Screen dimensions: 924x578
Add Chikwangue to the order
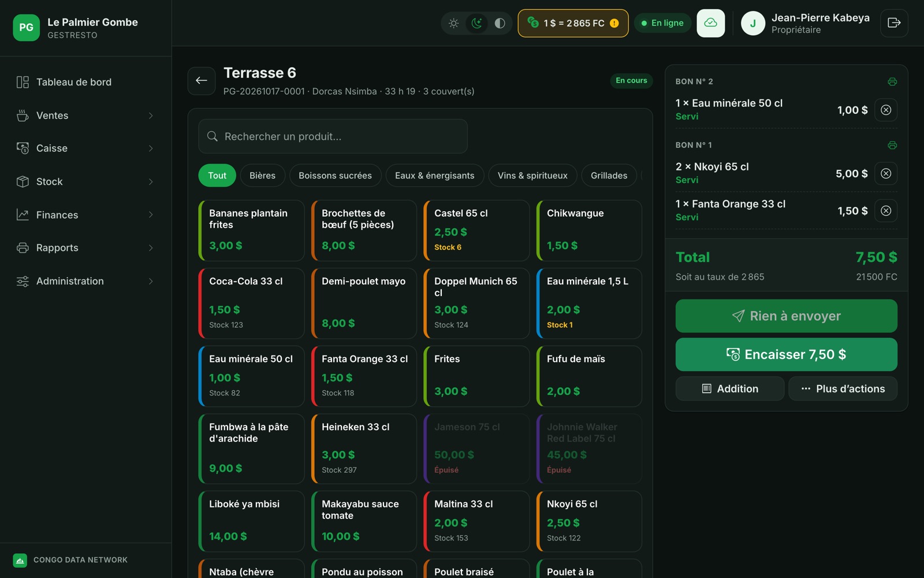point(589,231)
